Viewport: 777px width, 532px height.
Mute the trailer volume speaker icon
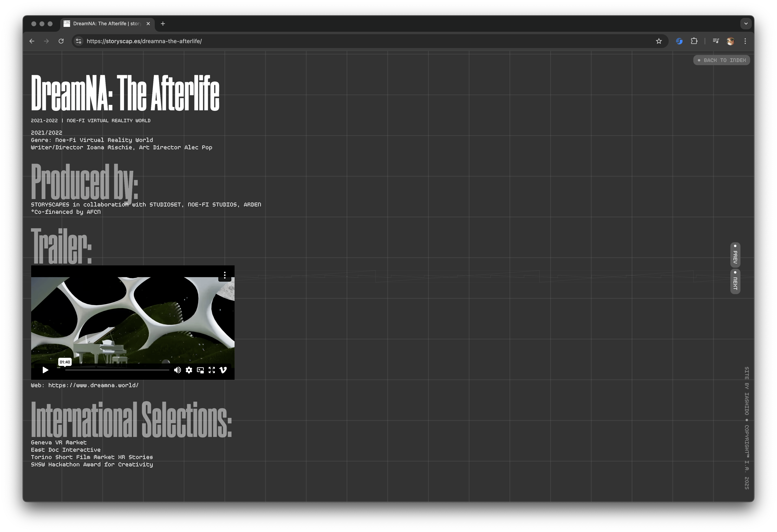click(178, 370)
